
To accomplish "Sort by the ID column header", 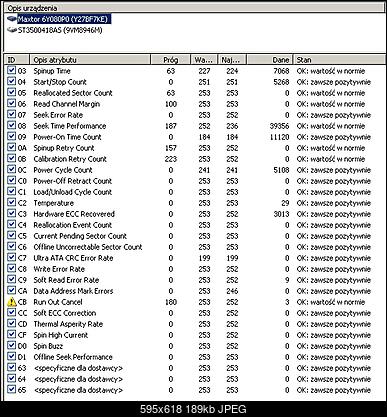I will 17,60.
